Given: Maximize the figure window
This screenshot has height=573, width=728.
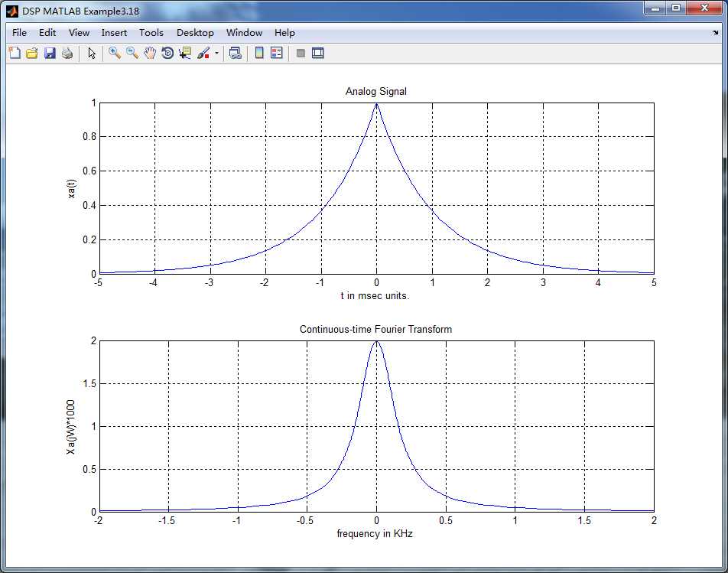Looking at the screenshot, I should point(676,8).
